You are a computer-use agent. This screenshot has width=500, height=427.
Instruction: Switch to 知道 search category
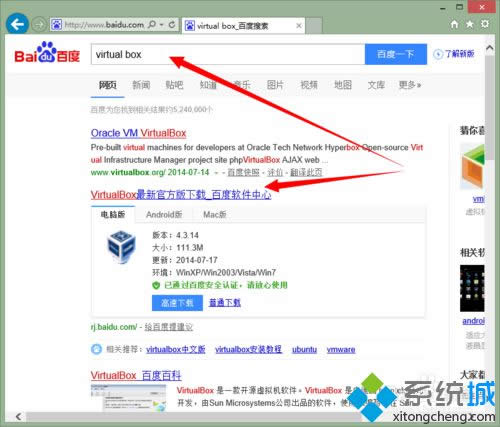click(208, 85)
